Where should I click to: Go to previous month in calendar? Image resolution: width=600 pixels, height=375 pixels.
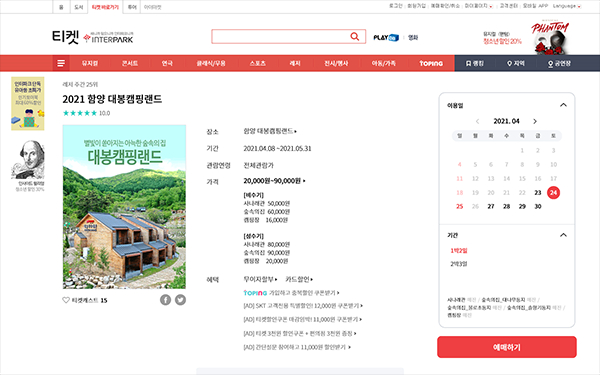(477, 121)
